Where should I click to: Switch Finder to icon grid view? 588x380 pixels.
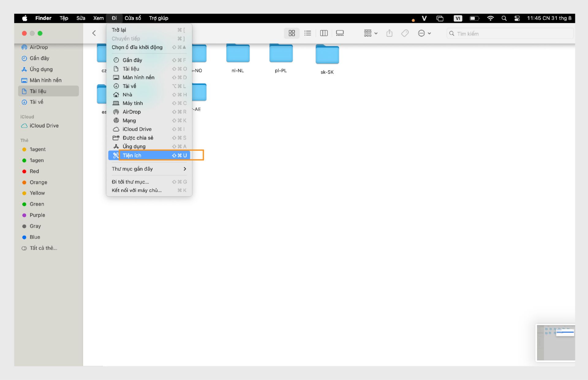coord(292,33)
